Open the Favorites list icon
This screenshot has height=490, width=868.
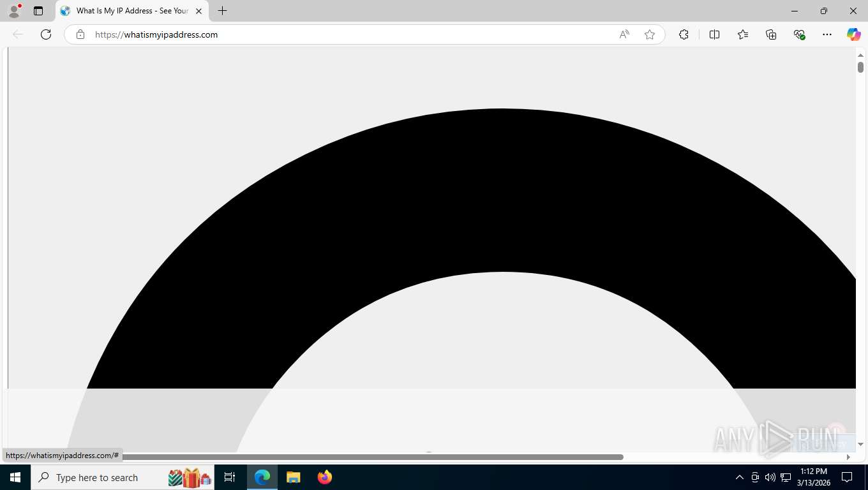point(743,34)
